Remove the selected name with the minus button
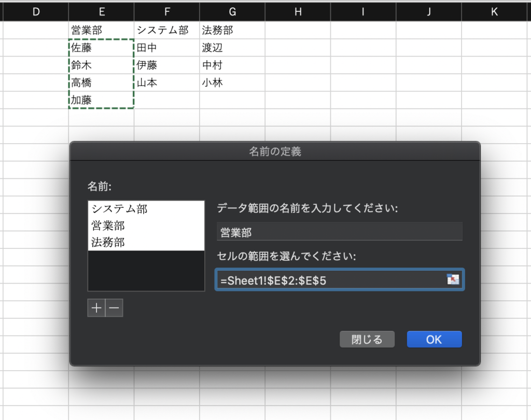This screenshot has width=531, height=420. 114,308
